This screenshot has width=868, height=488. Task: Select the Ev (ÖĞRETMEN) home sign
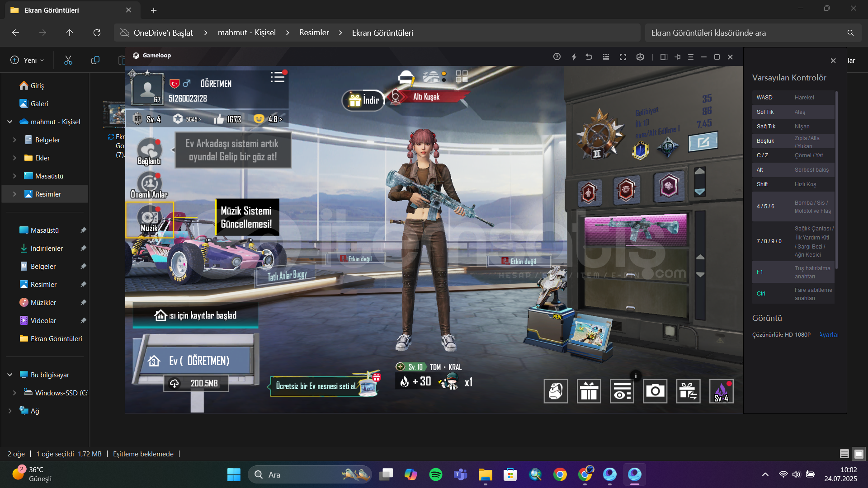click(x=197, y=360)
